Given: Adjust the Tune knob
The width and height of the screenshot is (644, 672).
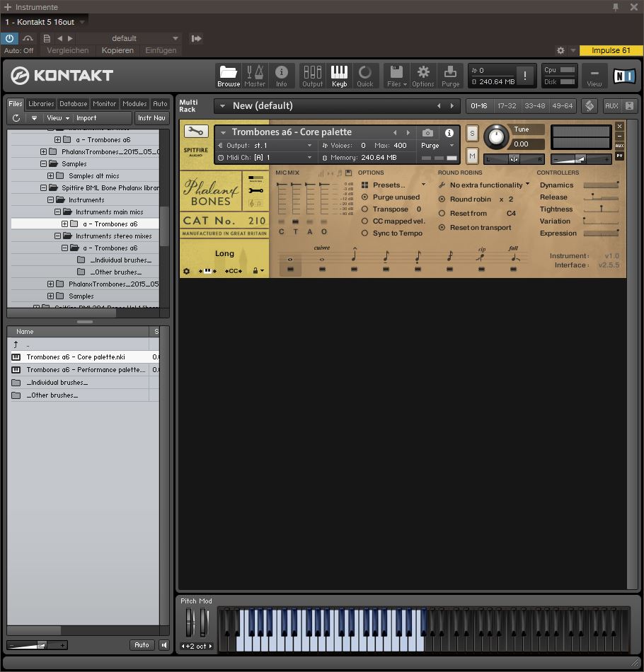Looking at the screenshot, I should 496,137.
